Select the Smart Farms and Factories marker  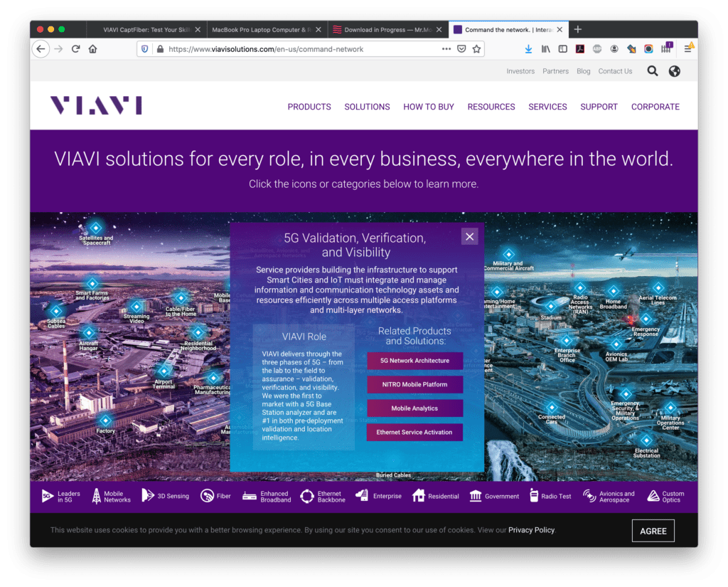click(92, 283)
